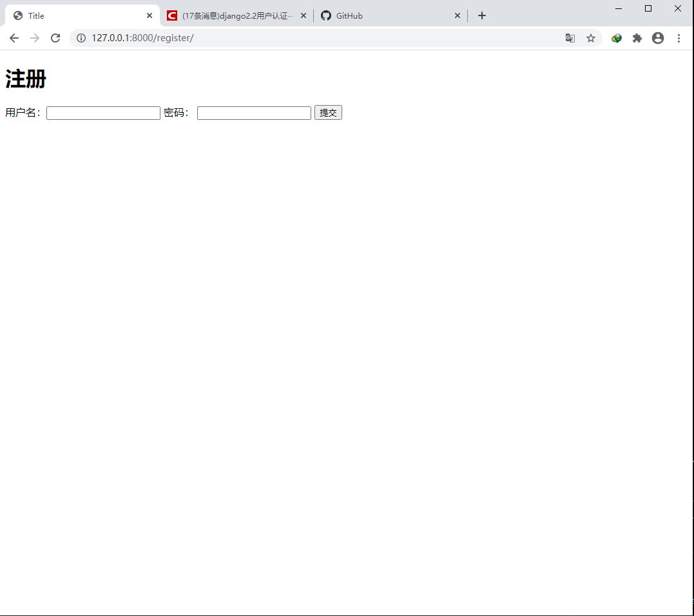Click the 密码 label text
Screen dimensions: 694x616
pos(176,112)
